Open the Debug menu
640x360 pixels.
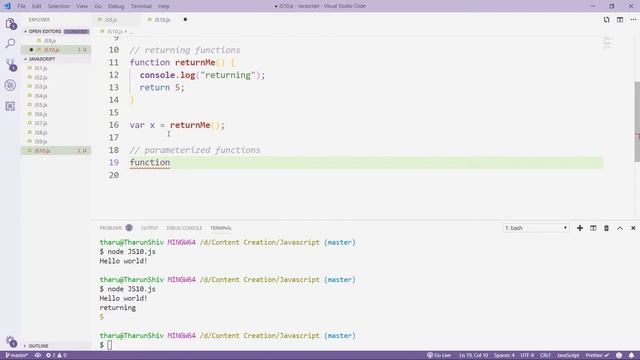(116, 6)
